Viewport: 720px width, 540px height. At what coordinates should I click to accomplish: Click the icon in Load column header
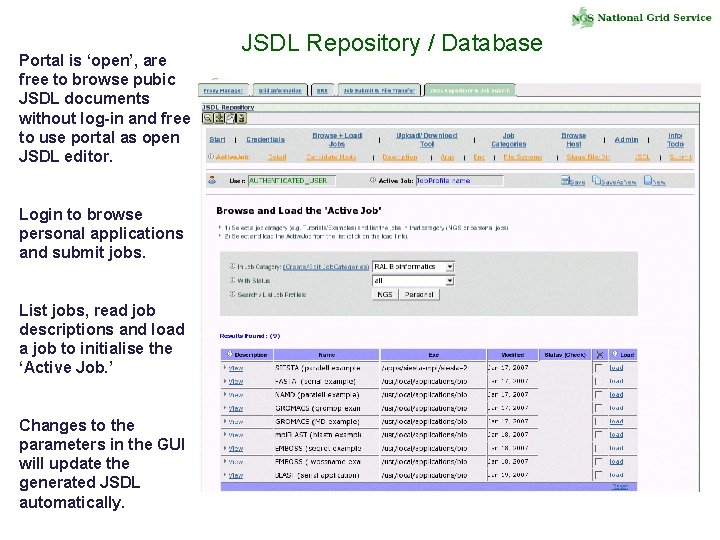click(x=615, y=354)
